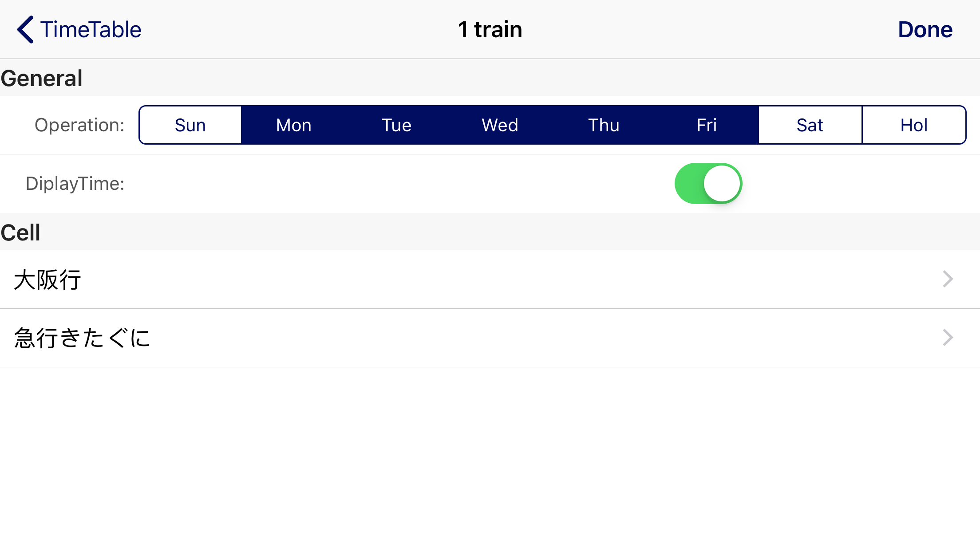Tap Done to save the train
This screenshot has height=551, width=980.
(925, 30)
